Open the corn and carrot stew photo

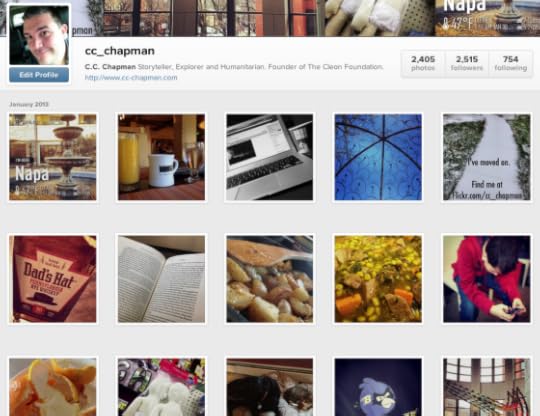pos(378,279)
